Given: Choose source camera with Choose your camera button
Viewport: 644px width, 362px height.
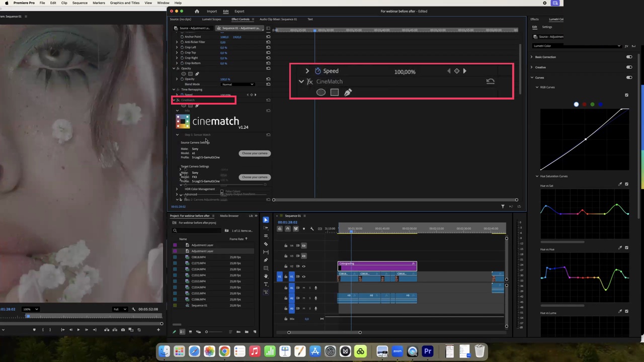Looking at the screenshot, I should [255, 153].
